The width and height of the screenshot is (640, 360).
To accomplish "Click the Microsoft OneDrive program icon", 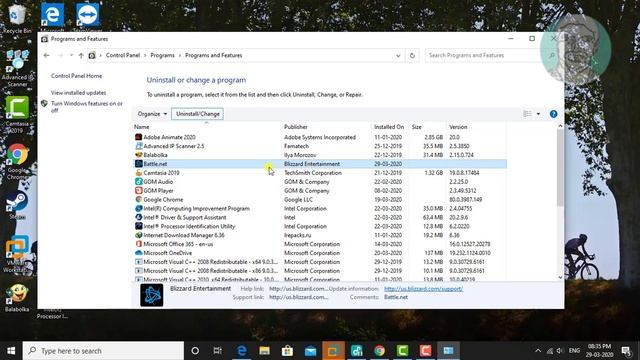I will click(x=139, y=253).
